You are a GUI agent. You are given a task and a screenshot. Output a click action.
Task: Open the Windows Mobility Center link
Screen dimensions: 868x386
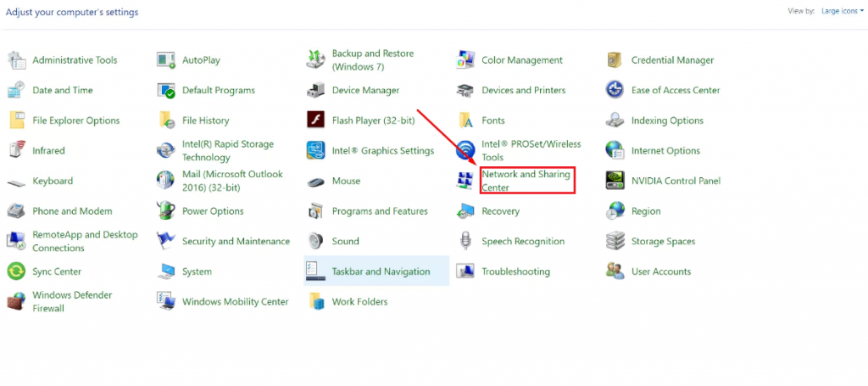[236, 302]
